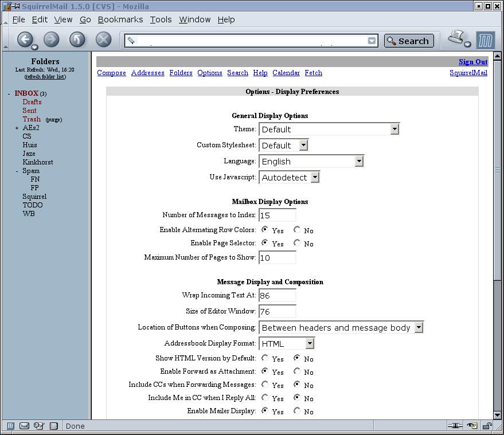The image size is (504, 435).
Task: Click the Number of Messages to Index field
Action: tap(278, 215)
